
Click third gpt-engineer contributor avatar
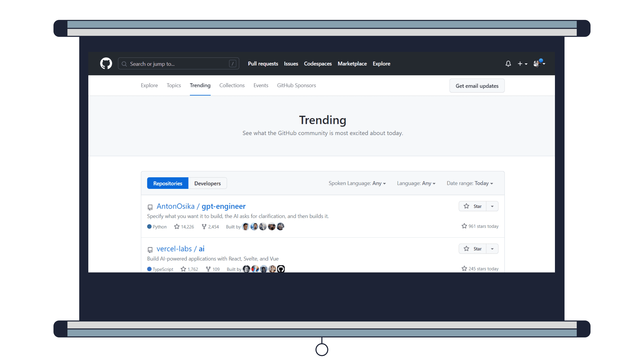coord(263,227)
